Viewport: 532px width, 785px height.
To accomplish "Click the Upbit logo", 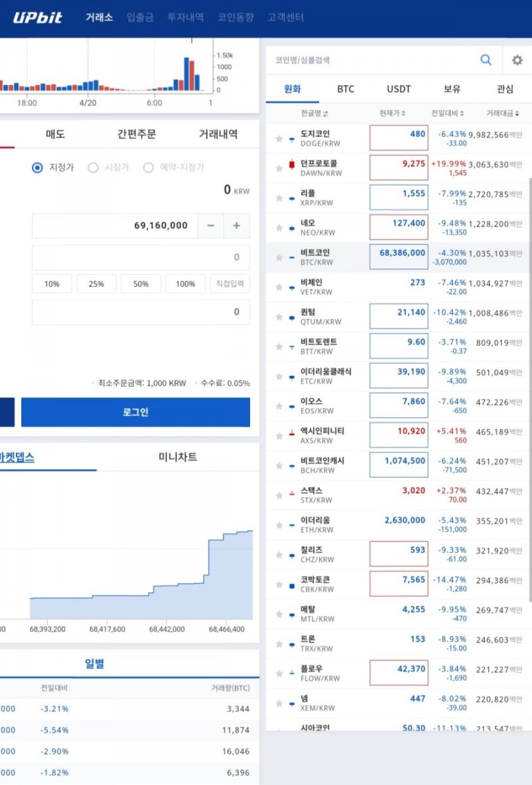I will [x=37, y=17].
